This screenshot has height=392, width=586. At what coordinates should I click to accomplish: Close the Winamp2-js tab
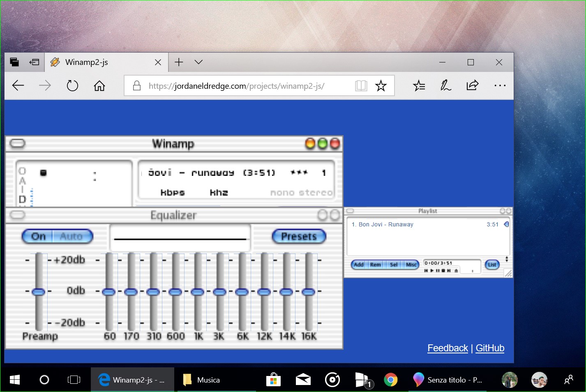(x=158, y=62)
